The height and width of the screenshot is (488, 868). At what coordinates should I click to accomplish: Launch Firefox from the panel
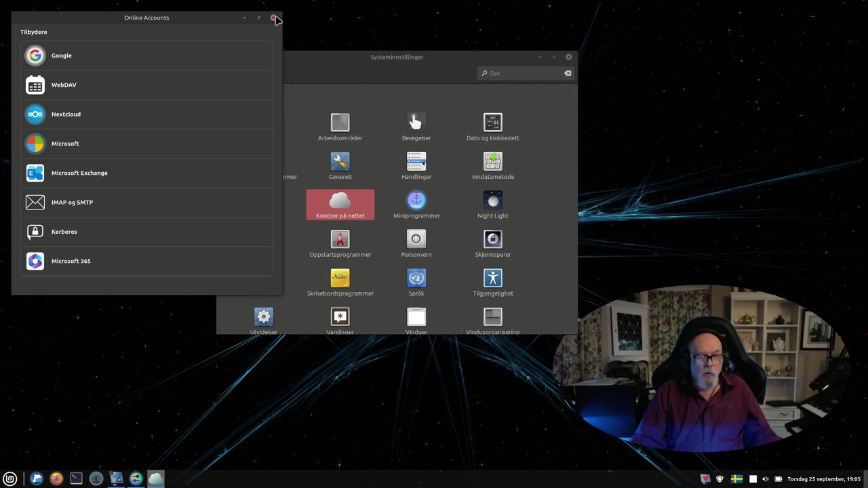click(56, 479)
